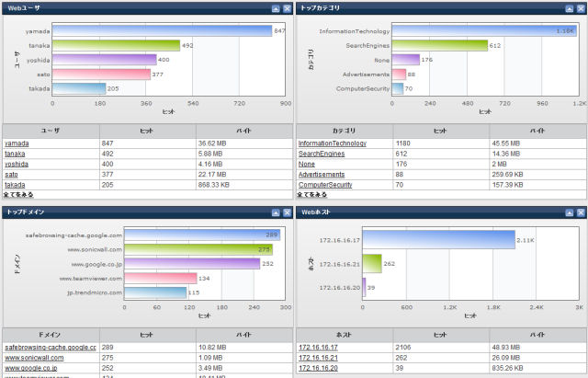Click the バイト header in the category table

click(537, 131)
